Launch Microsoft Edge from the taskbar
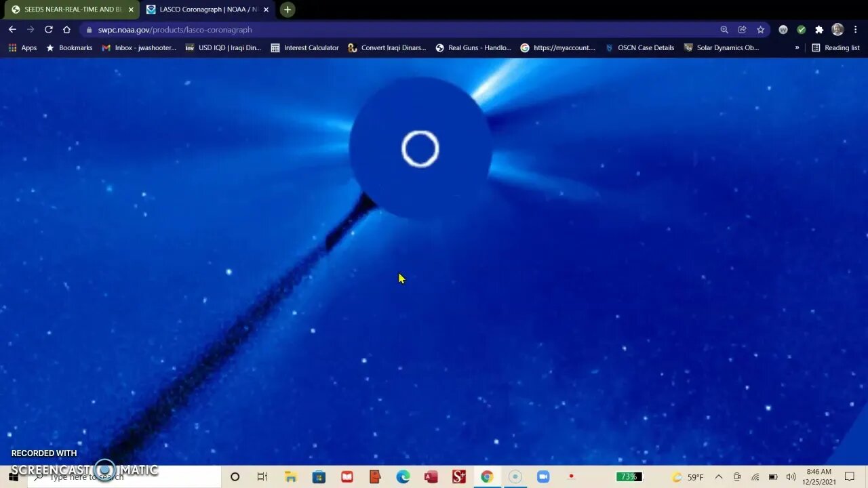Screen dimensions: 868x488 click(x=403, y=476)
